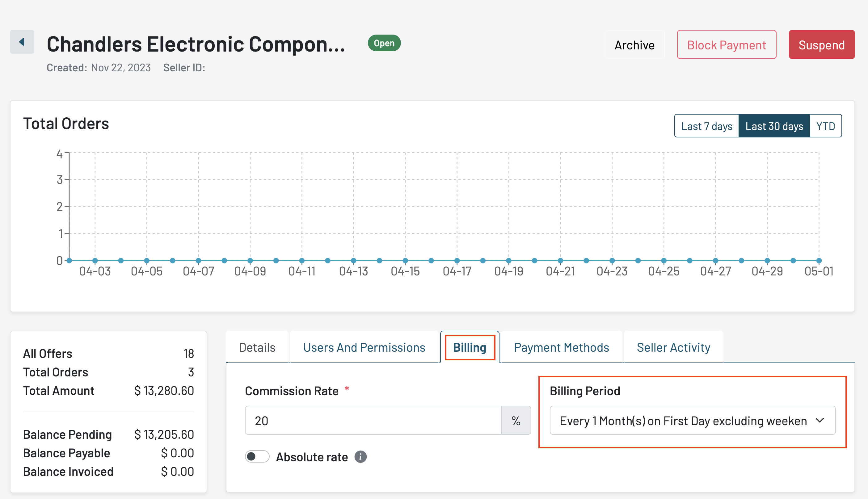Switch chart to YTD
Image resolution: width=868 pixels, height=499 pixels.
(x=825, y=126)
